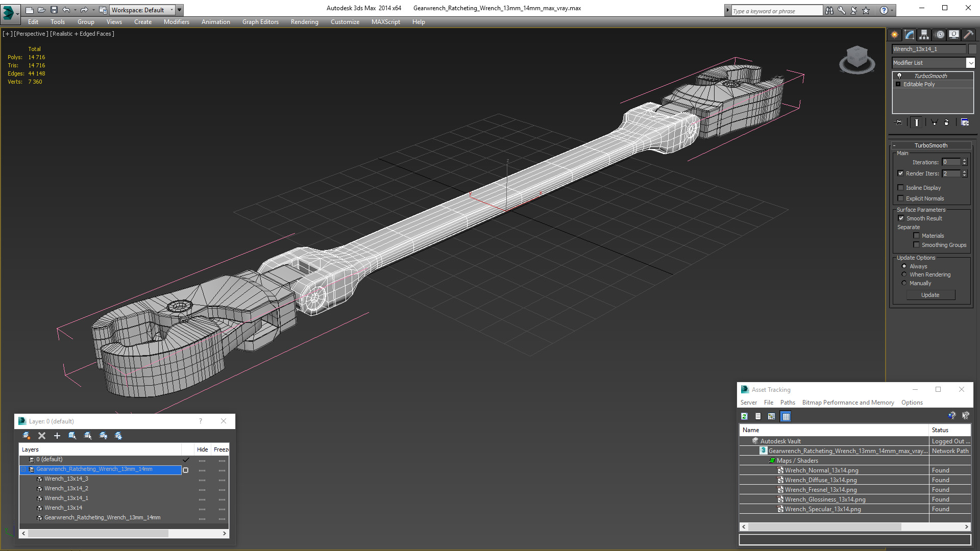Collapse Gearwrench_Ratcheting_Wrench layer tree
This screenshot has width=980, height=551.
click(23, 469)
